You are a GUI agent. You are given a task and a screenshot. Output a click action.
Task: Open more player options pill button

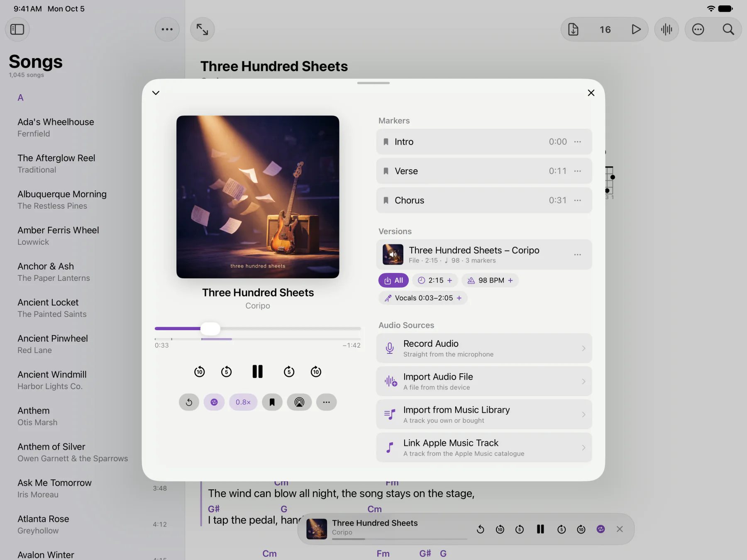click(327, 402)
